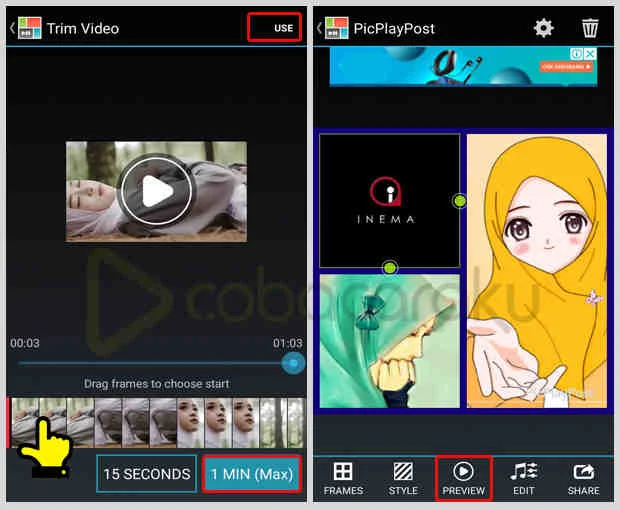This screenshot has height=510, width=620.
Task: Open the EDIT music tab
Action: [524, 478]
